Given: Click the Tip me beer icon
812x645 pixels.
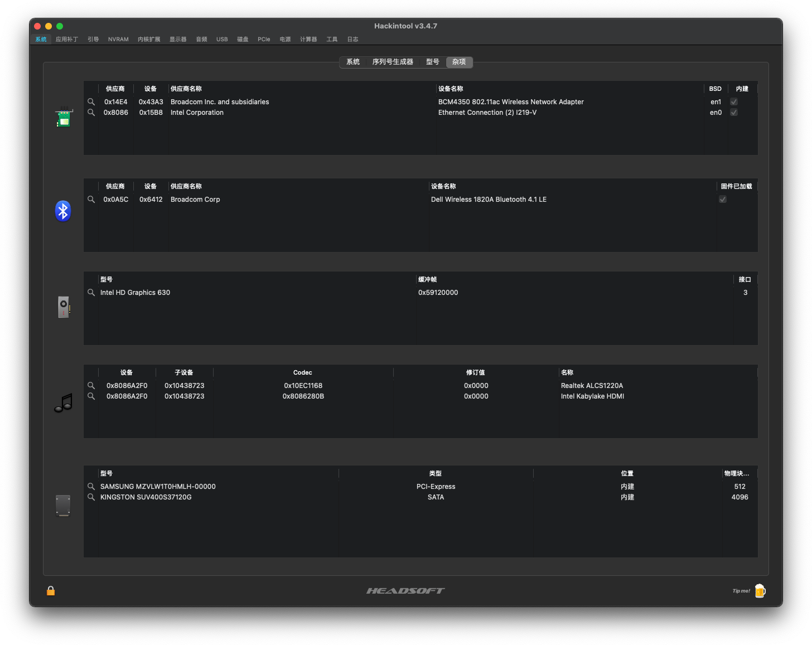Looking at the screenshot, I should tap(760, 590).
